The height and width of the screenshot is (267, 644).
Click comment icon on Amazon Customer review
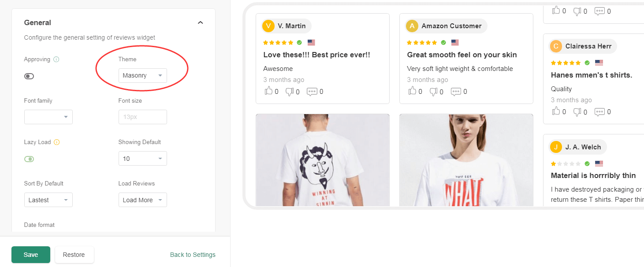pyautogui.click(x=456, y=92)
